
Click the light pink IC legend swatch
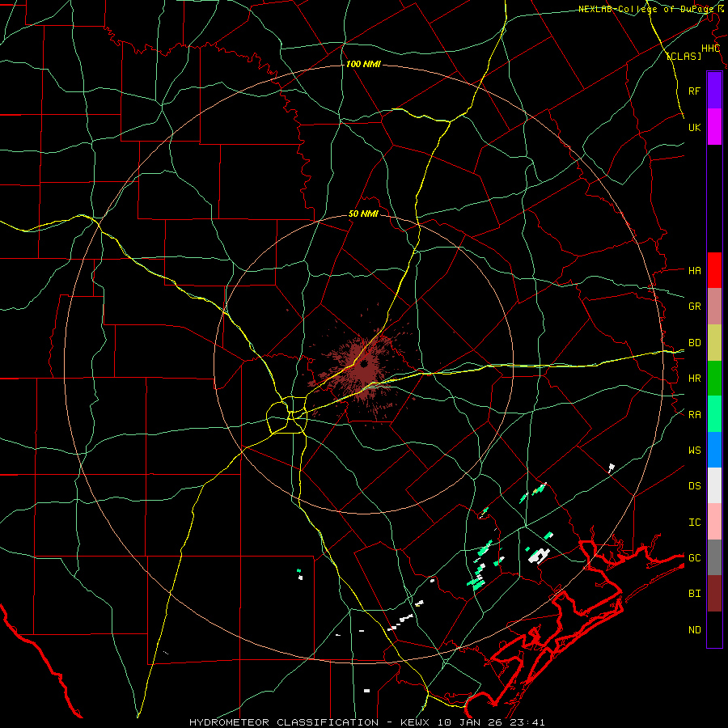[x=714, y=522]
